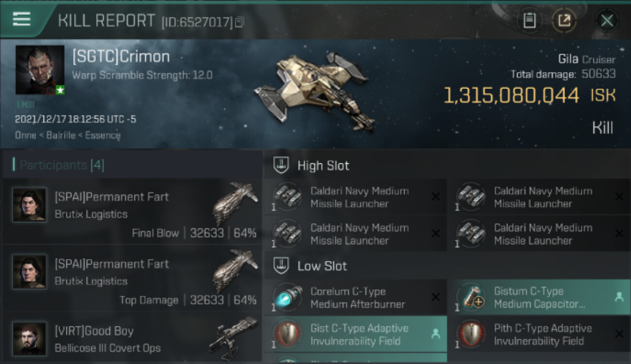Click the Gila cruiser ship image
Viewport: 631px width, 364px height.
tap(315, 91)
